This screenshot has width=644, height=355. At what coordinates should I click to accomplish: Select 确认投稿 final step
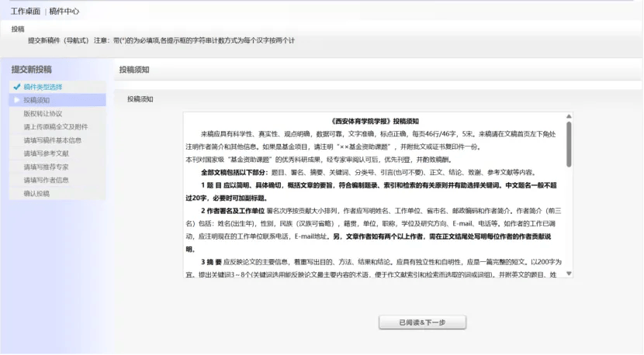point(36,193)
